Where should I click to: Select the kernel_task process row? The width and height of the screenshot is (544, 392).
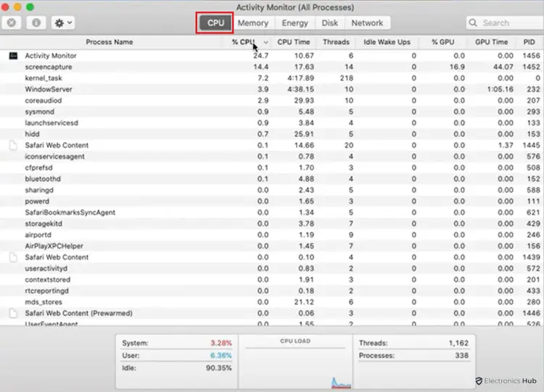tap(272, 78)
